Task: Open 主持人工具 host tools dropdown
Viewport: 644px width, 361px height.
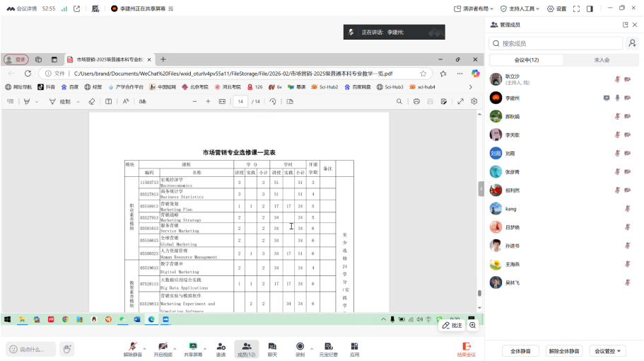Action: pos(520,8)
